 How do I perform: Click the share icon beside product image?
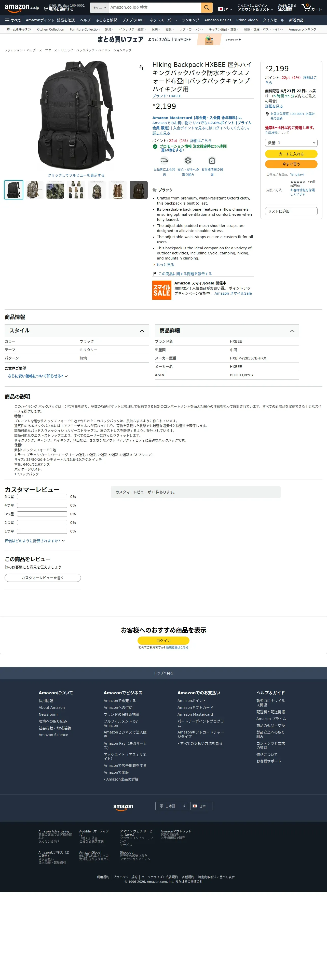point(141,68)
